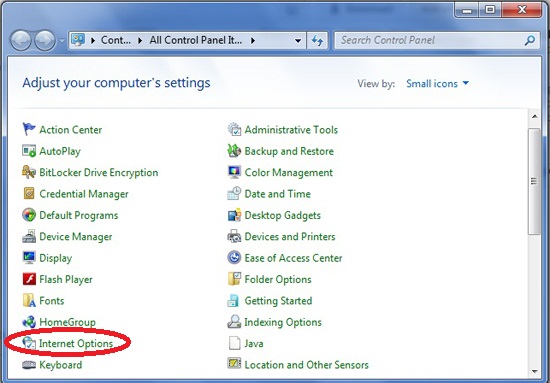Click the Device Manager icon
Viewport: 550px width, 383px height.
(x=29, y=236)
